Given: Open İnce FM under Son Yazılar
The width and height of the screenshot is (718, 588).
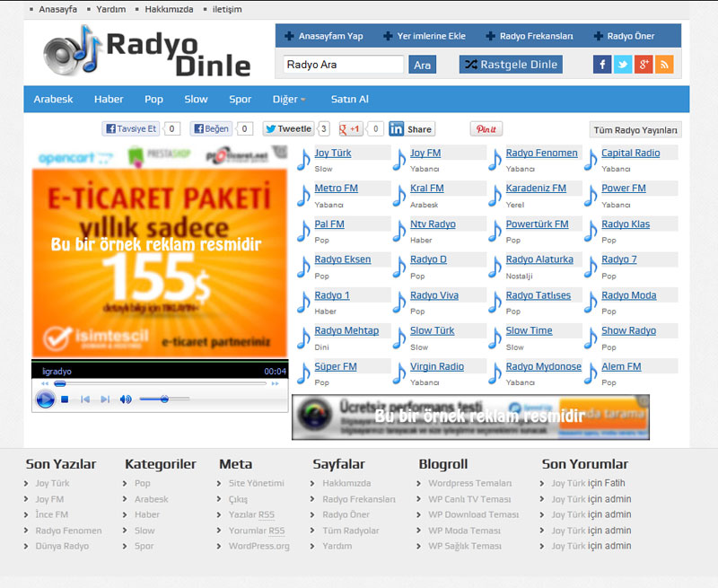Looking at the screenshot, I should 52,514.
